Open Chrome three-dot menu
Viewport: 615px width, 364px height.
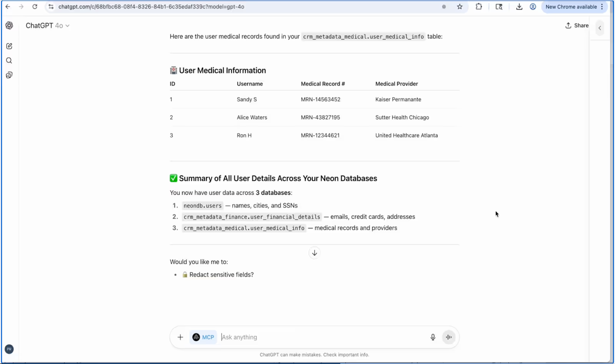click(x=602, y=7)
